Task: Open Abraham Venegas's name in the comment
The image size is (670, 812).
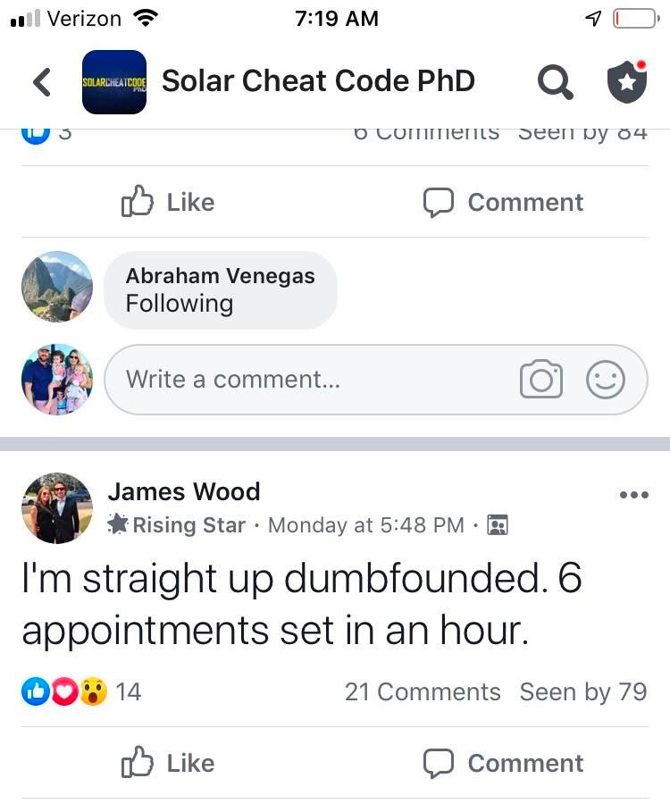Action: [220, 276]
